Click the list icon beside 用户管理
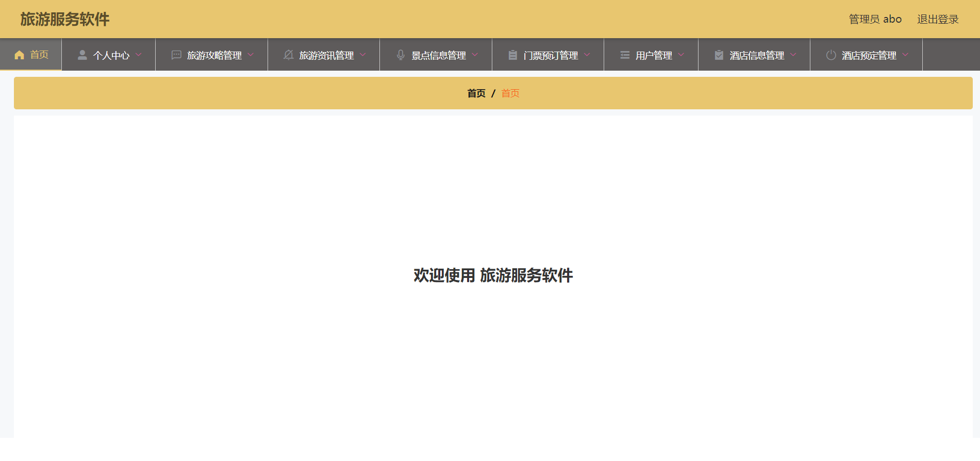 (x=625, y=55)
